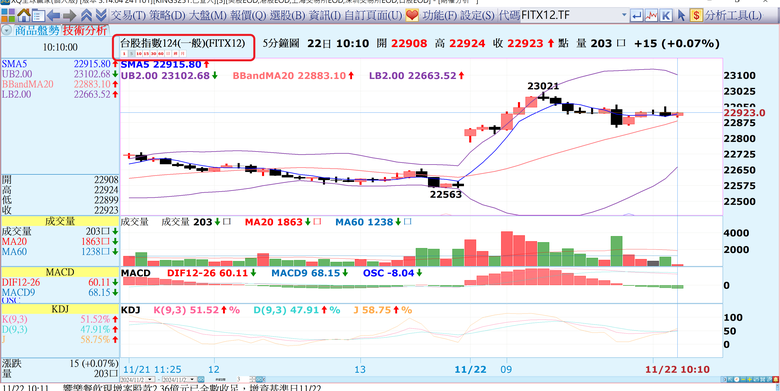Click the 22563 low price marker
The width and height of the screenshot is (780, 391).
tap(446, 195)
